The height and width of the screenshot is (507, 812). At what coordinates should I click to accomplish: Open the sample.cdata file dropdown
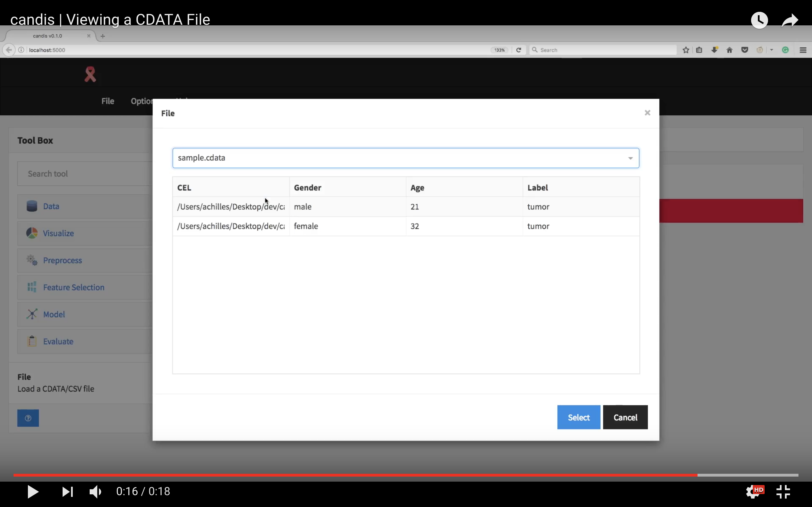pyautogui.click(x=630, y=158)
